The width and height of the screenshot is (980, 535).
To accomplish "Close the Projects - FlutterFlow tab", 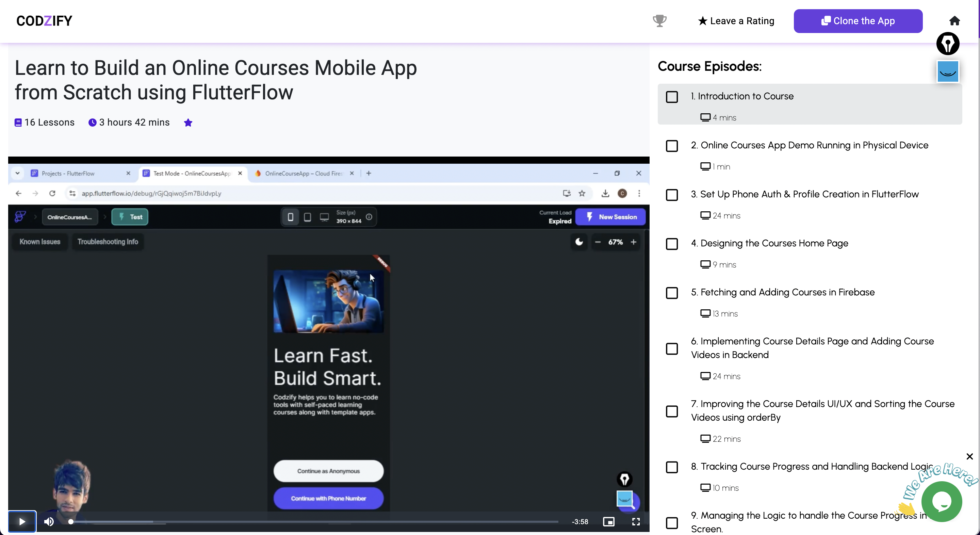I will pos(128,174).
